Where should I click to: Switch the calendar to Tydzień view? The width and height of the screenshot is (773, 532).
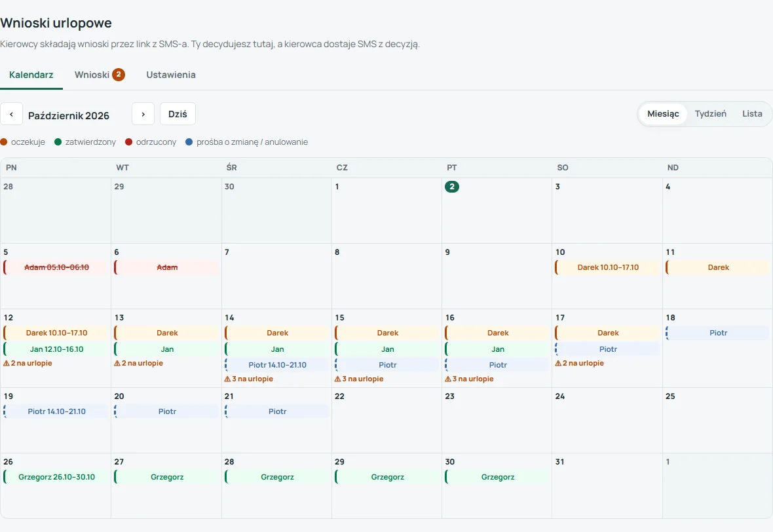click(710, 113)
